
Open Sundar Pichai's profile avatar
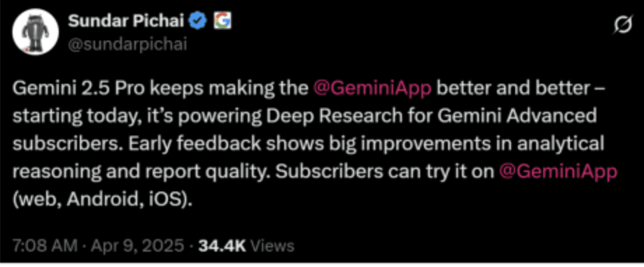(36, 32)
